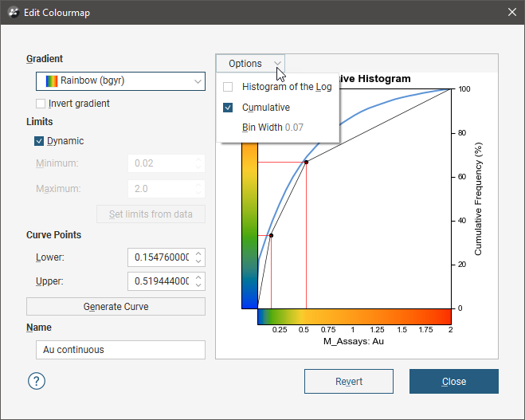525x420 pixels.
Task: Click the Upper curve point stepper arrows
Action: tap(198, 281)
